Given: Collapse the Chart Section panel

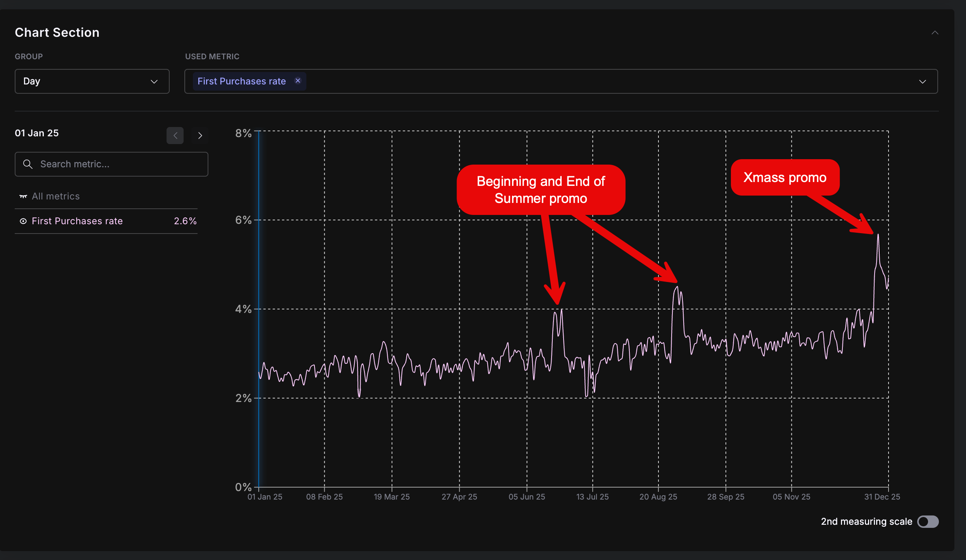Looking at the screenshot, I should click(x=935, y=33).
